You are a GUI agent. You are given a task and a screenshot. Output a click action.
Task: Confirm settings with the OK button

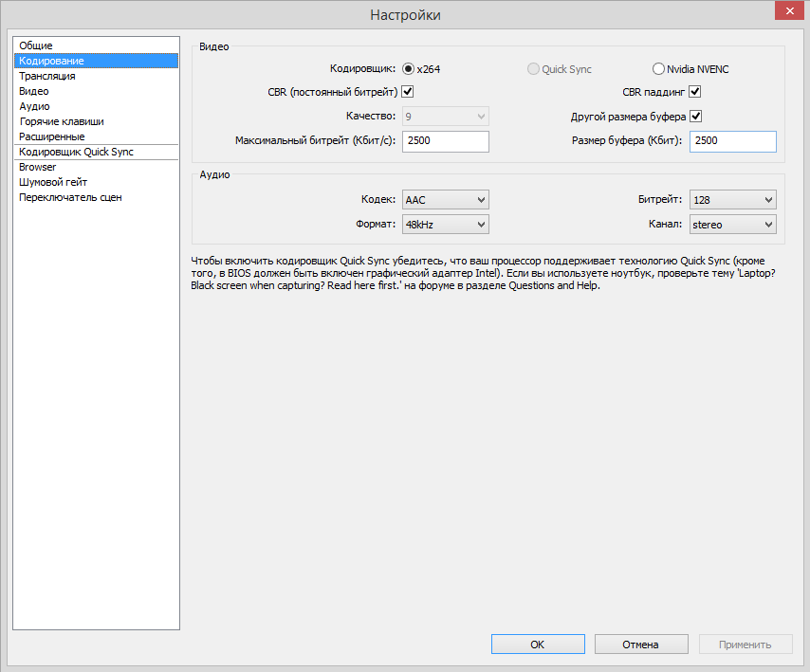pyautogui.click(x=538, y=645)
